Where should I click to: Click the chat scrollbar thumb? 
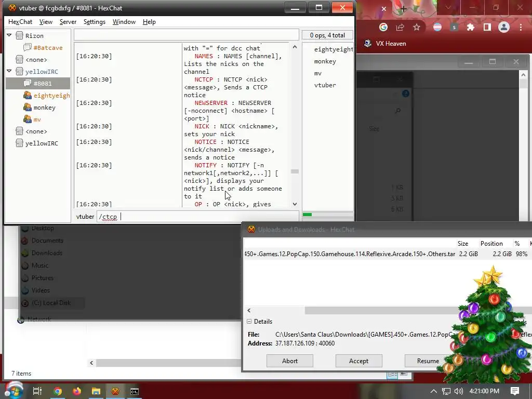tap(295, 171)
